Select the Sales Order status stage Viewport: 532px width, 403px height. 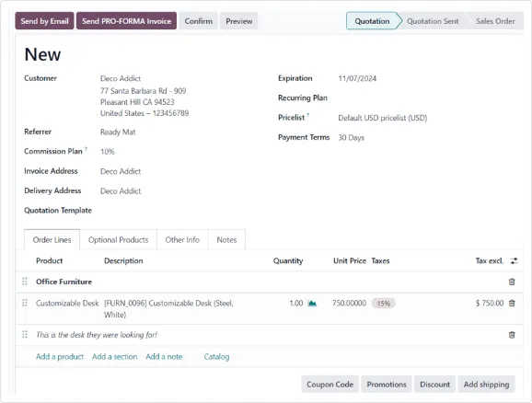(x=495, y=21)
